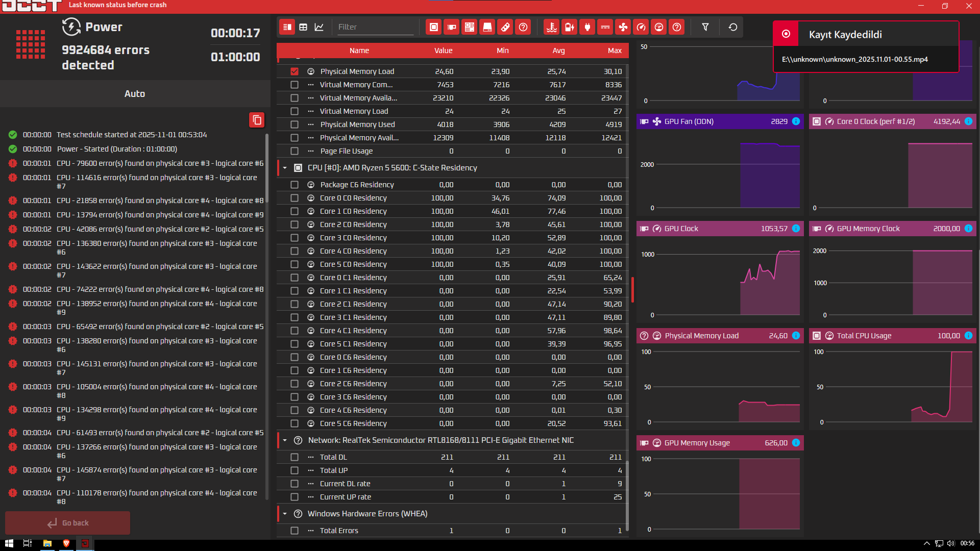The width and height of the screenshot is (980, 551).
Task: Toggle the fan sensor type filter
Action: pyautogui.click(x=623, y=27)
